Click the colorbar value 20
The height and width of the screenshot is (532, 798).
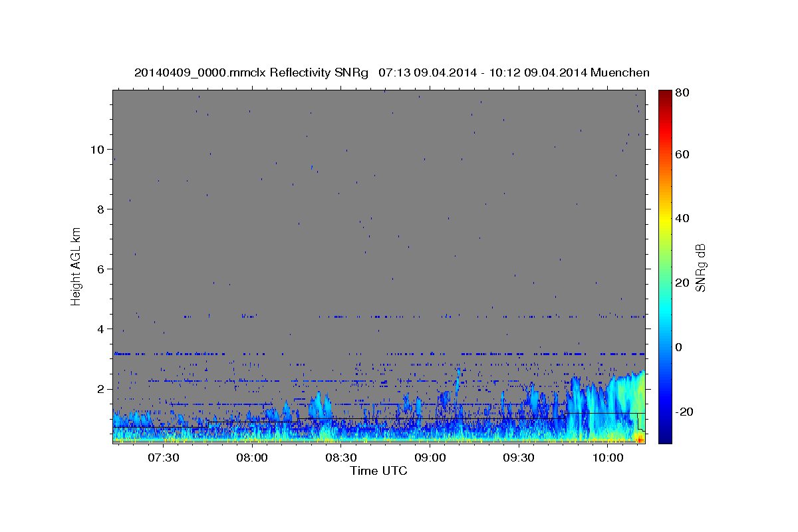[682, 283]
